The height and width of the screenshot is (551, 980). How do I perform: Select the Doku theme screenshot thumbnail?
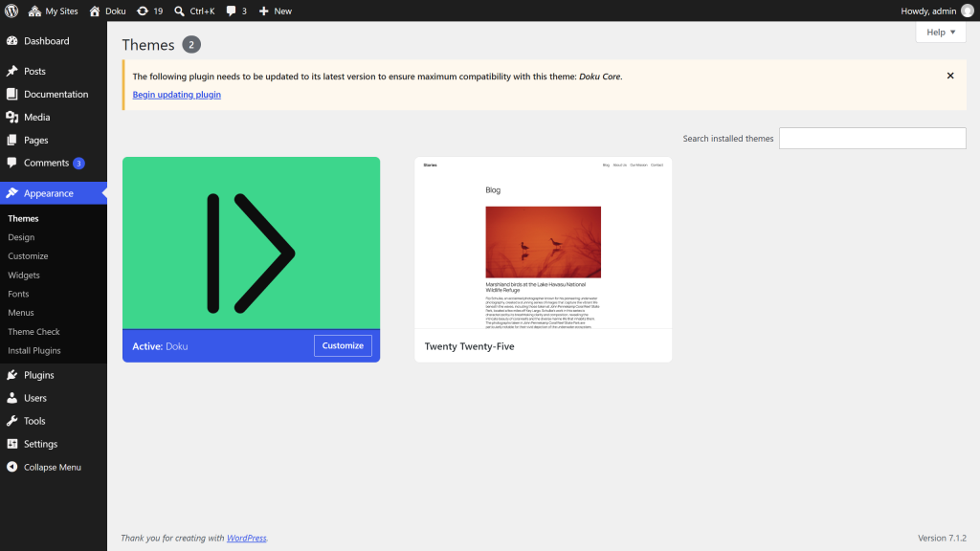252,243
